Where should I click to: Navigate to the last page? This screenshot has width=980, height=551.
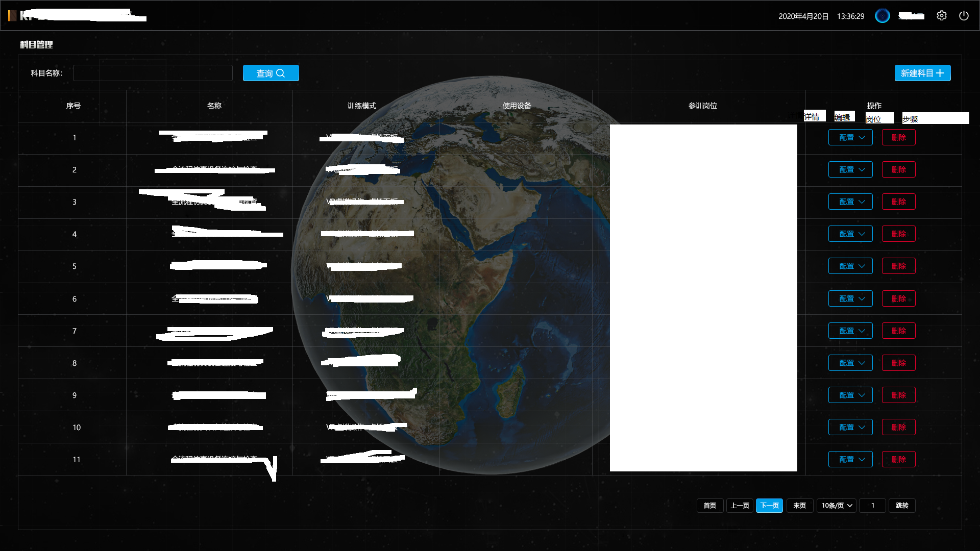click(x=799, y=505)
